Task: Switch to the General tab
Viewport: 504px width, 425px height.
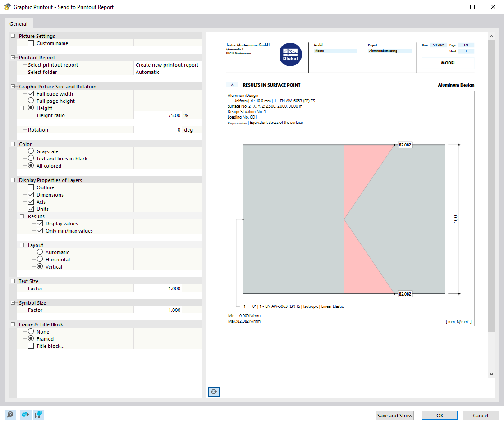Action: tap(18, 23)
